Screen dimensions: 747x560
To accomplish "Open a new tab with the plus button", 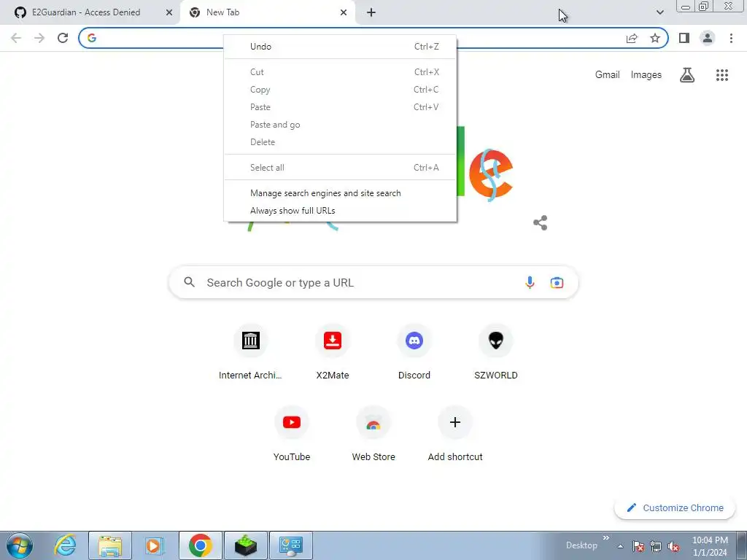I will (371, 12).
